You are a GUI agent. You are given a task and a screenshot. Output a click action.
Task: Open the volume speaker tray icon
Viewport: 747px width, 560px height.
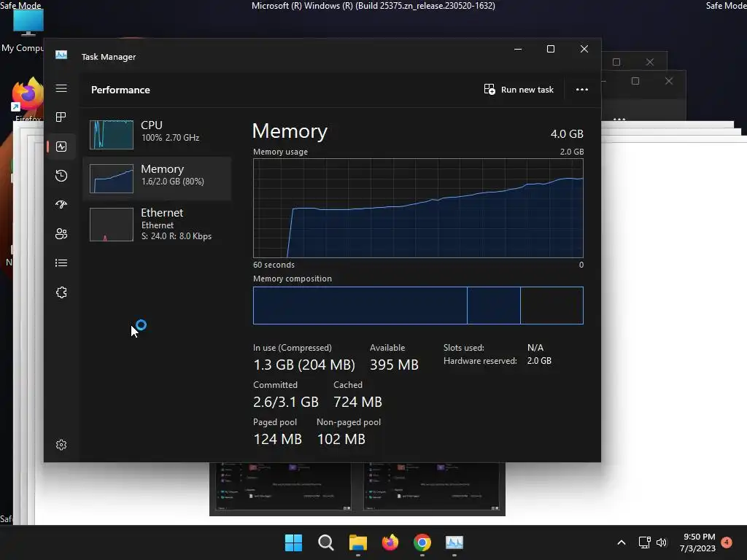pyautogui.click(x=661, y=542)
